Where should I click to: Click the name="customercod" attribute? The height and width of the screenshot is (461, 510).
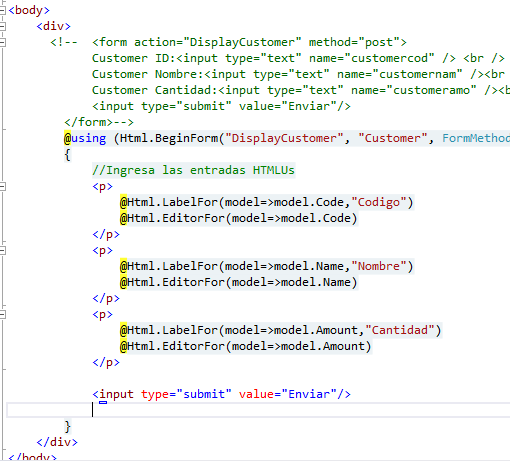tap(372, 58)
